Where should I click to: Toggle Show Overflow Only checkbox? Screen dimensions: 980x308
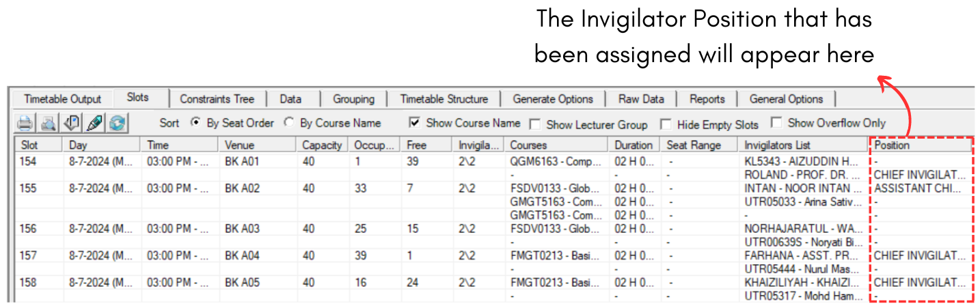pos(776,123)
